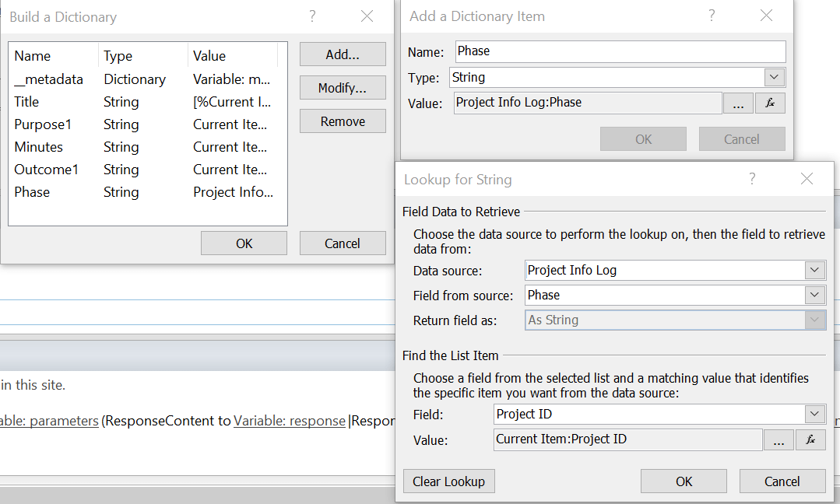Expand the Field from source dropdown
This screenshot has height=504, width=840.
tap(814, 295)
